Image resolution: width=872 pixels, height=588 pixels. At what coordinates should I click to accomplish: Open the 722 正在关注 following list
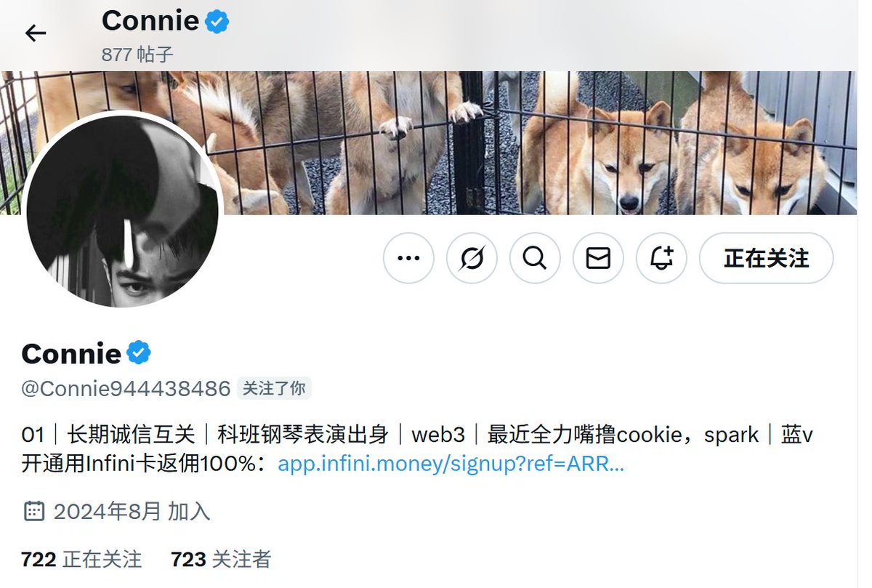pyautogui.click(x=81, y=559)
